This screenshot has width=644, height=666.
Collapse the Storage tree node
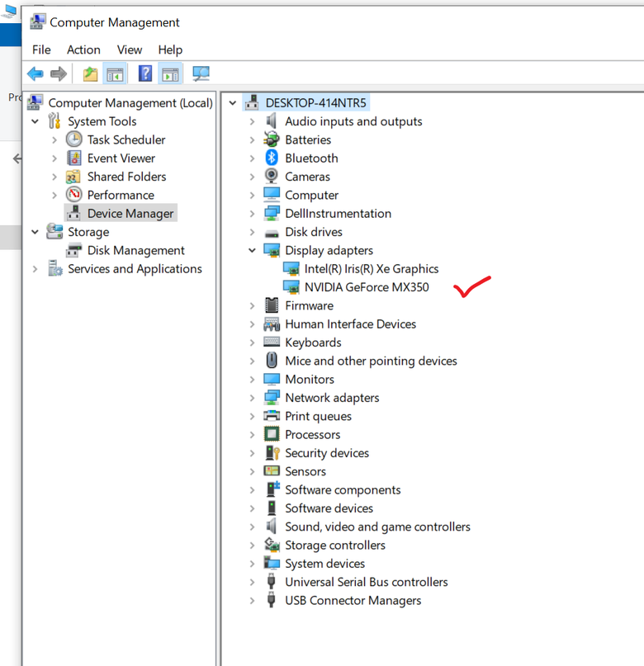point(36,232)
